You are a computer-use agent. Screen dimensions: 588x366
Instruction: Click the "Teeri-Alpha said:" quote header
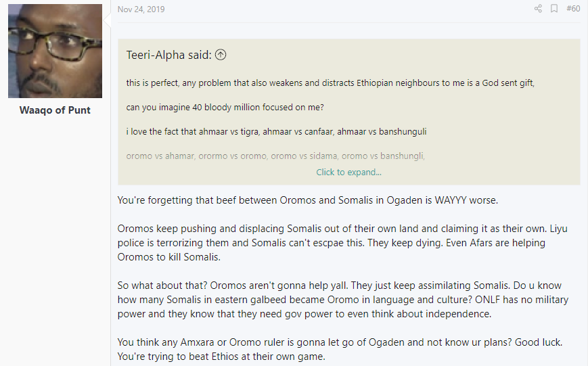click(169, 55)
